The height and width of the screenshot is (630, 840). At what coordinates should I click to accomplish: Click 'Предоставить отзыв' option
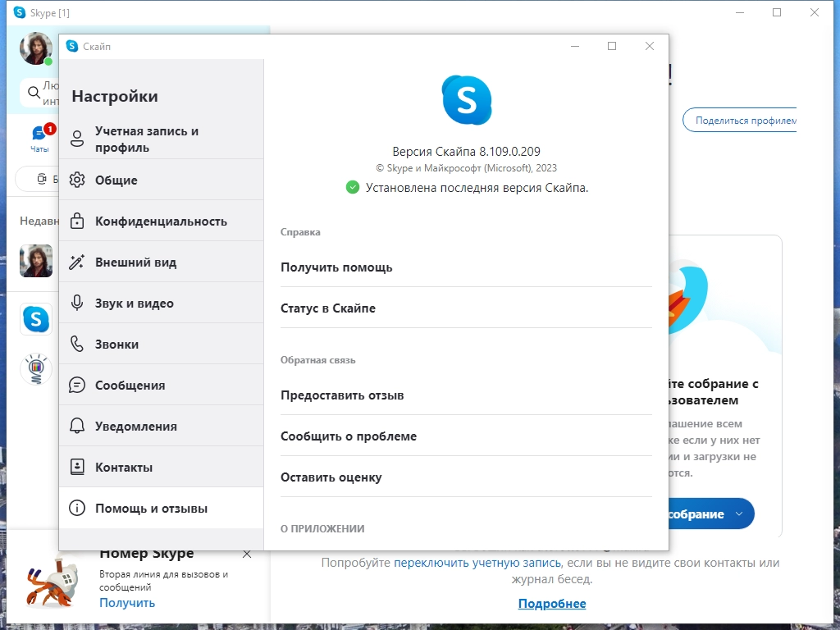click(466, 395)
